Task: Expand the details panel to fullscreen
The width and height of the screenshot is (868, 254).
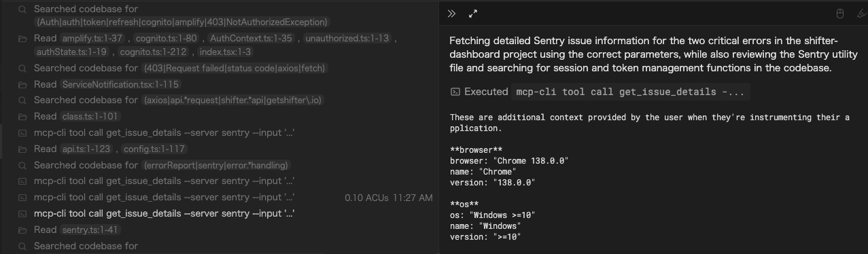Action: [473, 14]
